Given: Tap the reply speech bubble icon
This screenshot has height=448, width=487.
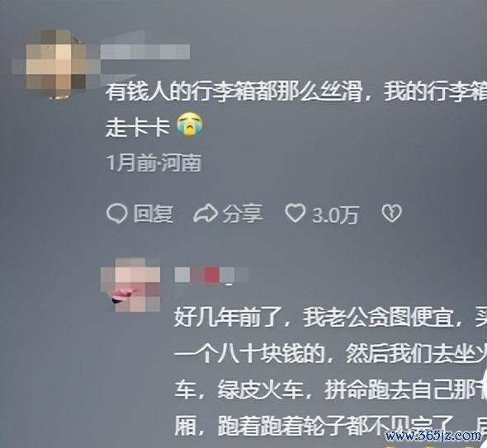Looking at the screenshot, I should 116,214.
